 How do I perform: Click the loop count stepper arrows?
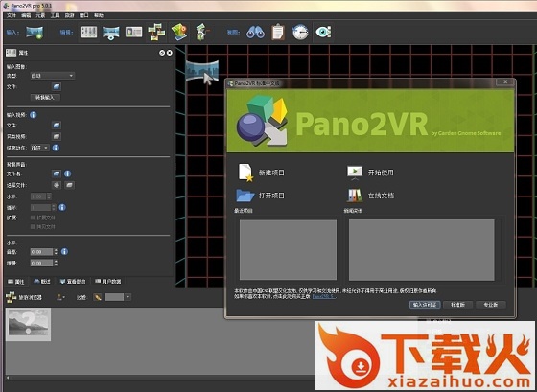(x=54, y=207)
